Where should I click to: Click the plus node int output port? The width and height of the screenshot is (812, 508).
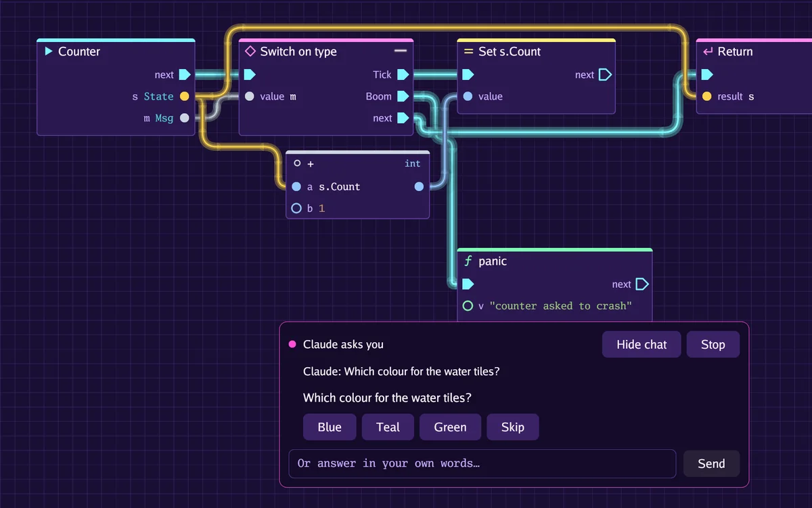pyautogui.click(x=419, y=186)
